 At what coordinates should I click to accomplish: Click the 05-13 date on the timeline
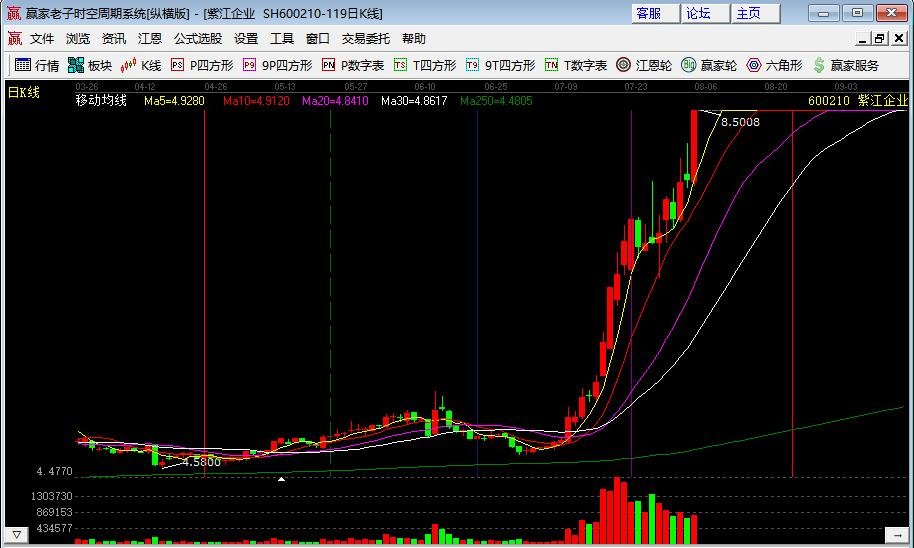click(x=285, y=86)
